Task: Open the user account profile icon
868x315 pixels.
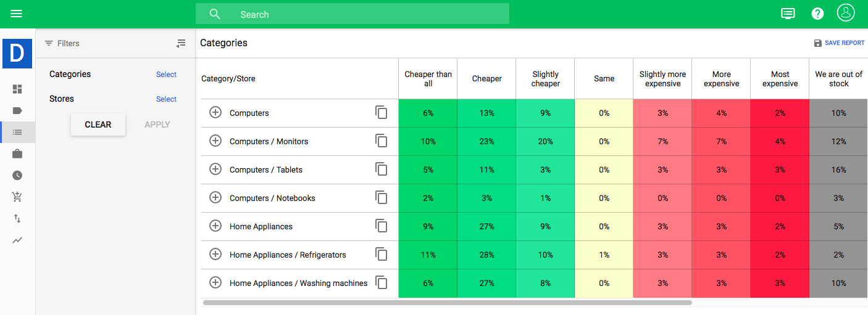Action: point(845,13)
